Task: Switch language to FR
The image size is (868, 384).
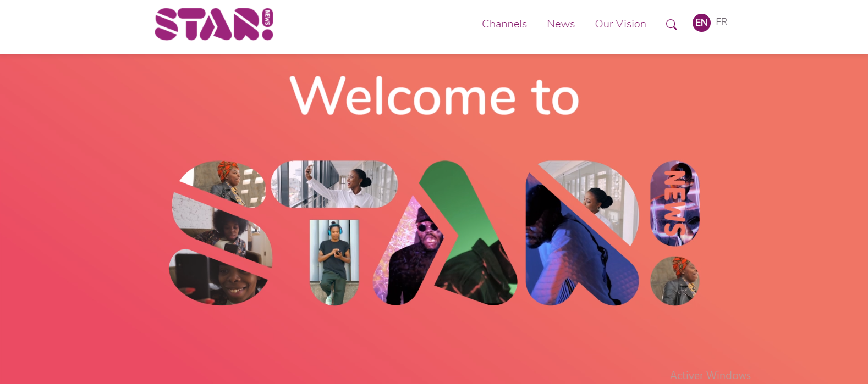Action: 722,22
